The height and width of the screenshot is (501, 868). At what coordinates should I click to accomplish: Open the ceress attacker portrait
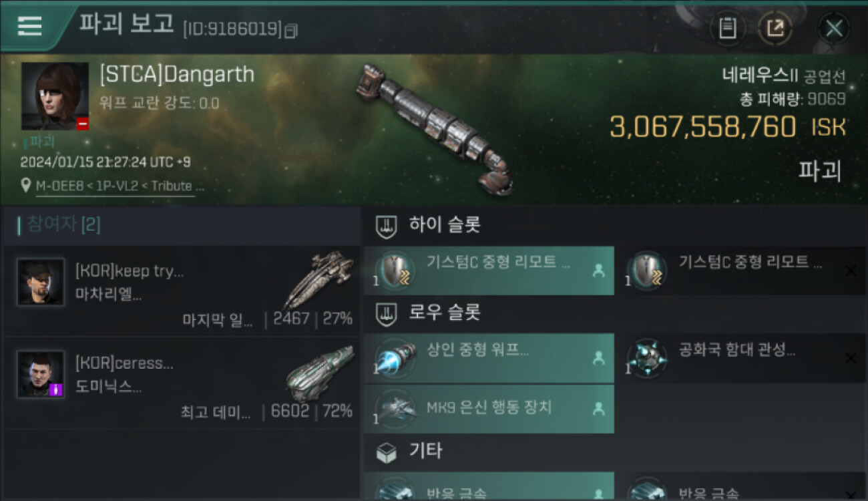click(x=41, y=374)
